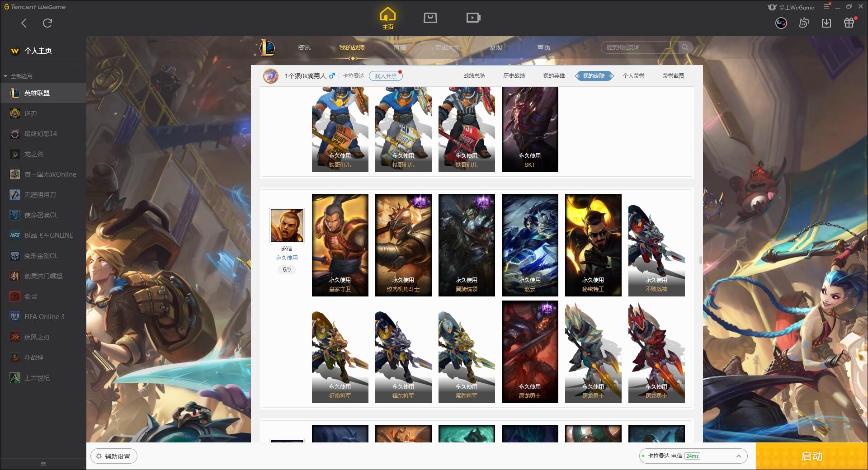Click the back arrow in the title bar

pyautogui.click(x=24, y=23)
